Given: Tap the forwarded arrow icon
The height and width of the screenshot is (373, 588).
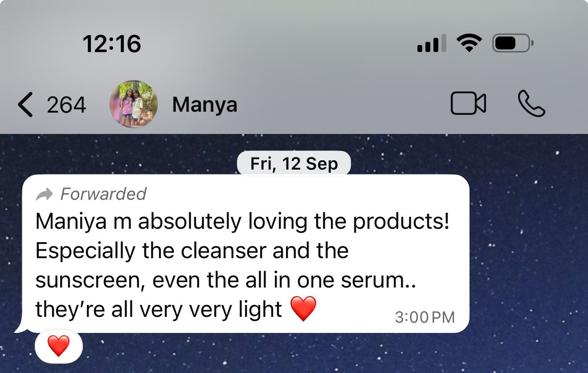Looking at the screenshot, I should point(44,194).
